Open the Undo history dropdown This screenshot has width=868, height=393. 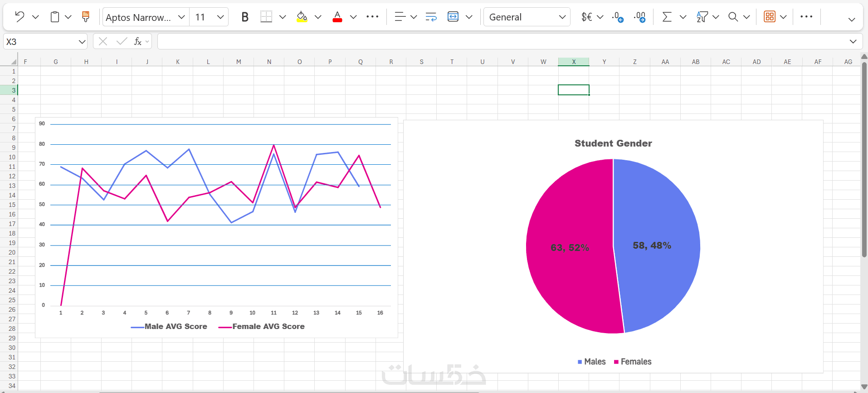point(35,17)
